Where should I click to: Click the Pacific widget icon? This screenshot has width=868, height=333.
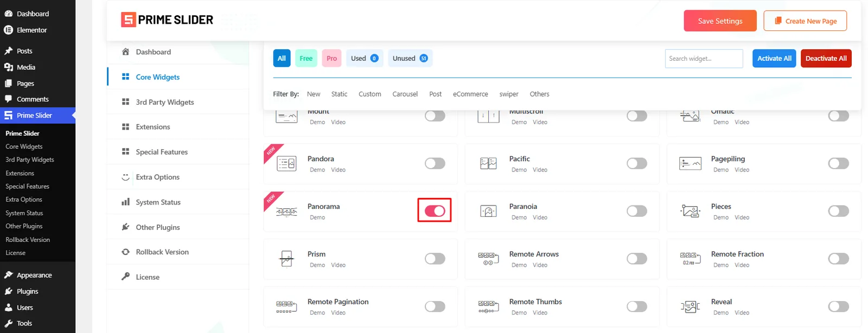click(488, 163)
